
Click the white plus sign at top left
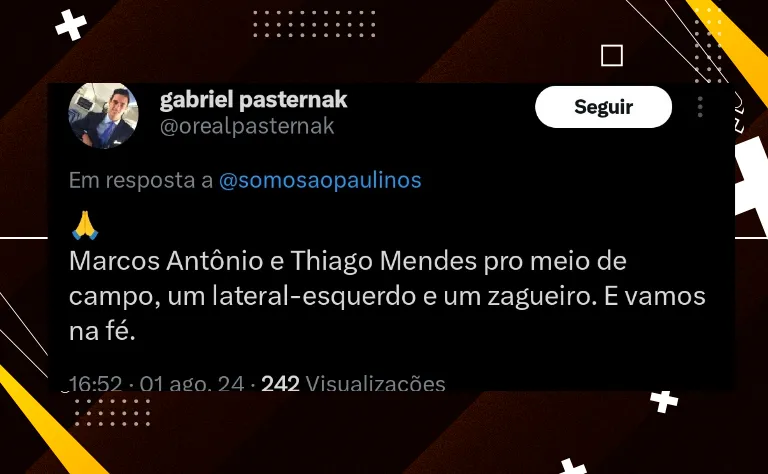tap(71, 25)
